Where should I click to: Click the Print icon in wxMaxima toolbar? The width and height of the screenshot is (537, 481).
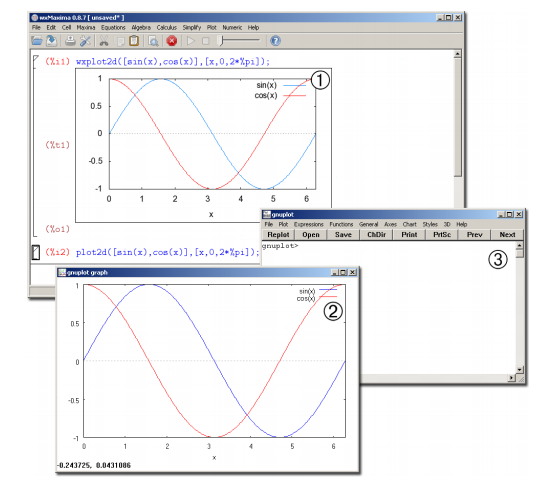[x=70, y=41]
